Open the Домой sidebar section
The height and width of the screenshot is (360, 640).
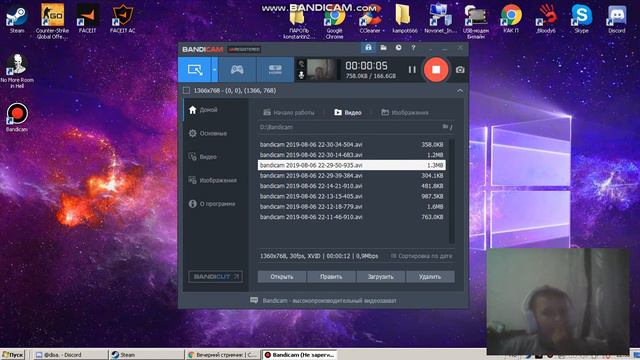click(215, 110)
